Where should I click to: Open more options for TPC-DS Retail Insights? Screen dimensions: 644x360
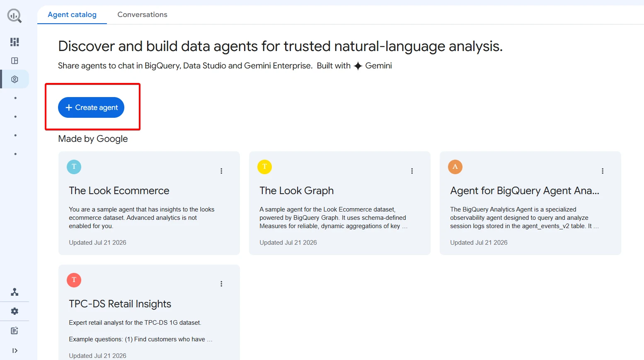(x=221, y=284)
